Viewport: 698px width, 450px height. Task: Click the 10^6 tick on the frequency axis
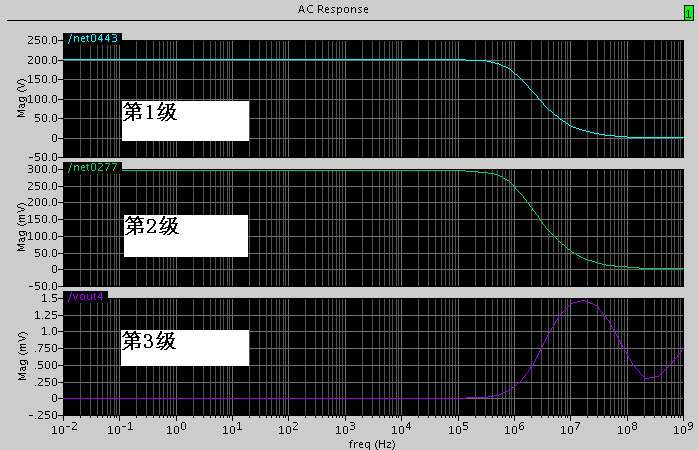pyautogui.click(x=514, y=428)
